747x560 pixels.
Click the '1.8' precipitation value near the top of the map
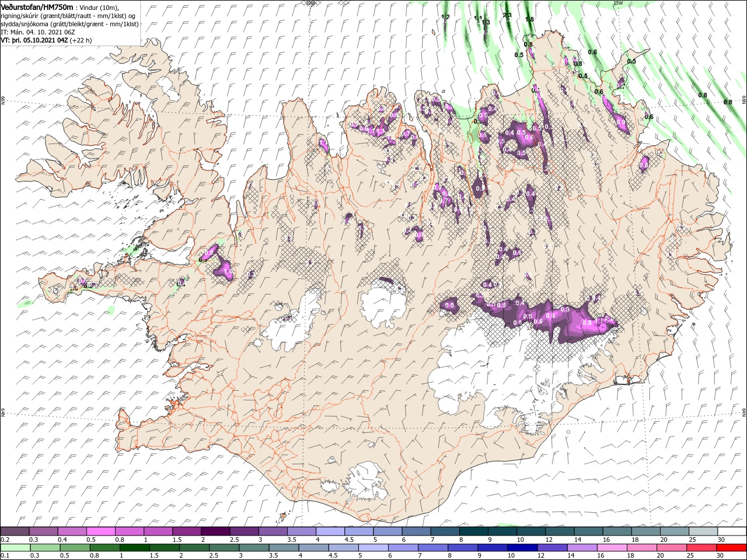[529, 19]
